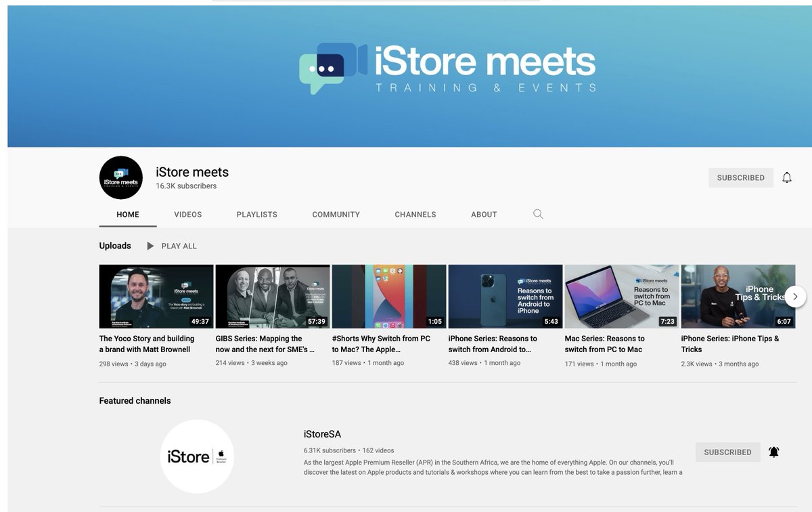Click title 'Mac Series: Reasons to switch from PC'
The height and width of the screenshot is (512, 812).
tap(605, 344)
